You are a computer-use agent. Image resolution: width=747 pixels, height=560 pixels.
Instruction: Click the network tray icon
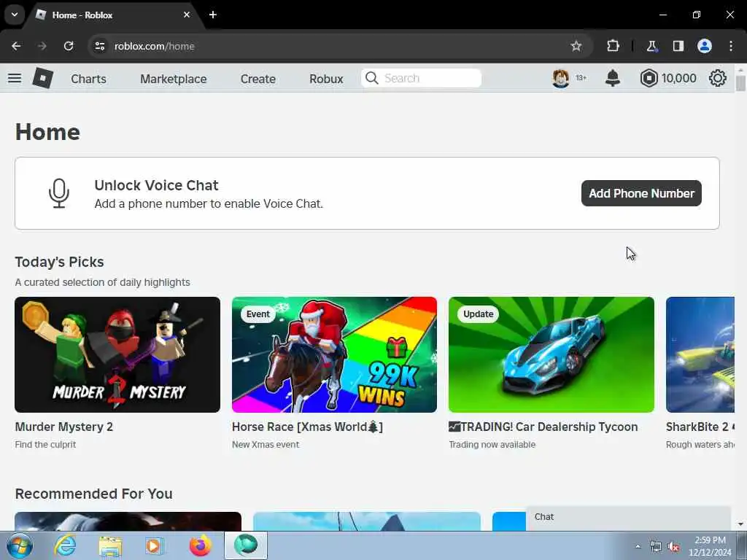point(656,547)
